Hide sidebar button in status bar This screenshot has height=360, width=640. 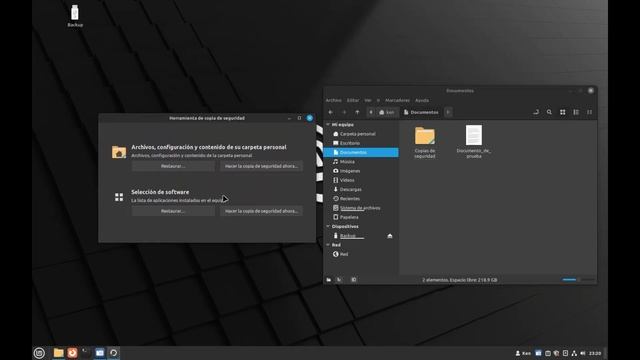click(x=353, y=280)
